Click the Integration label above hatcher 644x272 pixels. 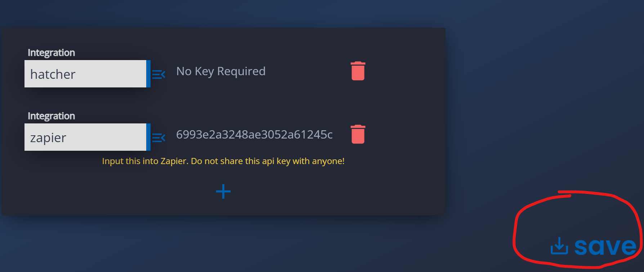click(51, 52)
